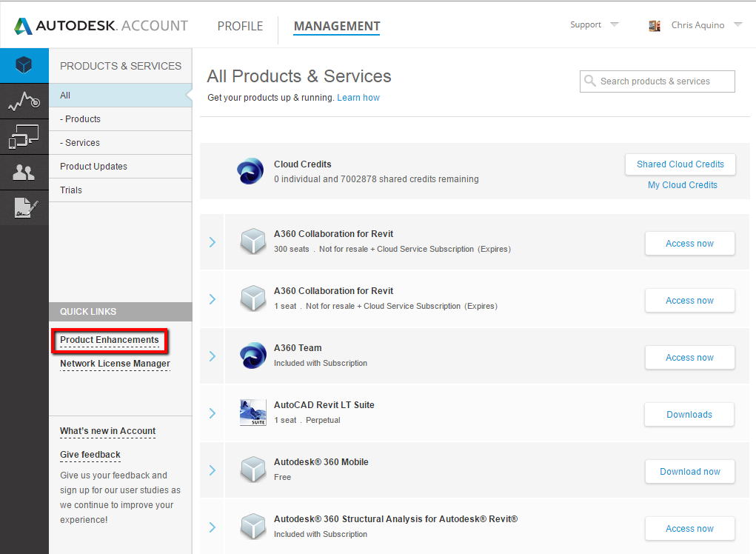Expand the 360 Structural Analysis row
Viewport: 756px width, 554px height.
[213, 527]
